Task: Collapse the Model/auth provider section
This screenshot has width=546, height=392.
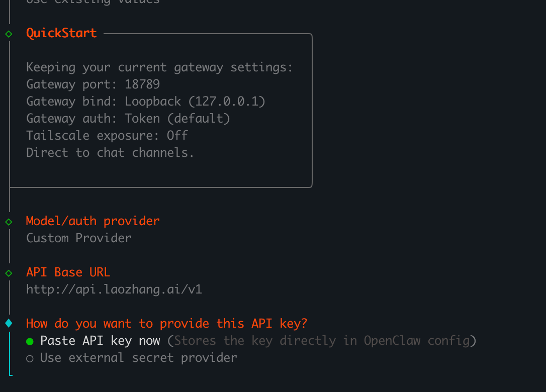Action: (93, 221)
